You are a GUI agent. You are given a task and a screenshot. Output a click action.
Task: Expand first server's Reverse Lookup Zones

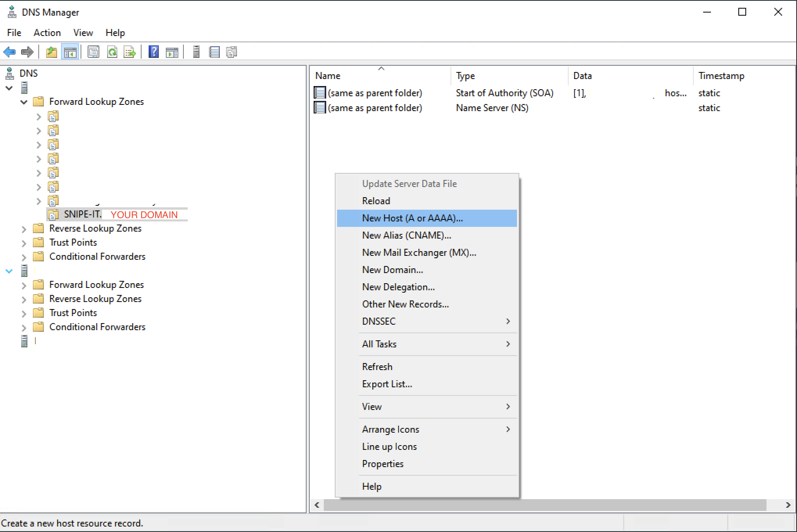(x=24, y=229)
